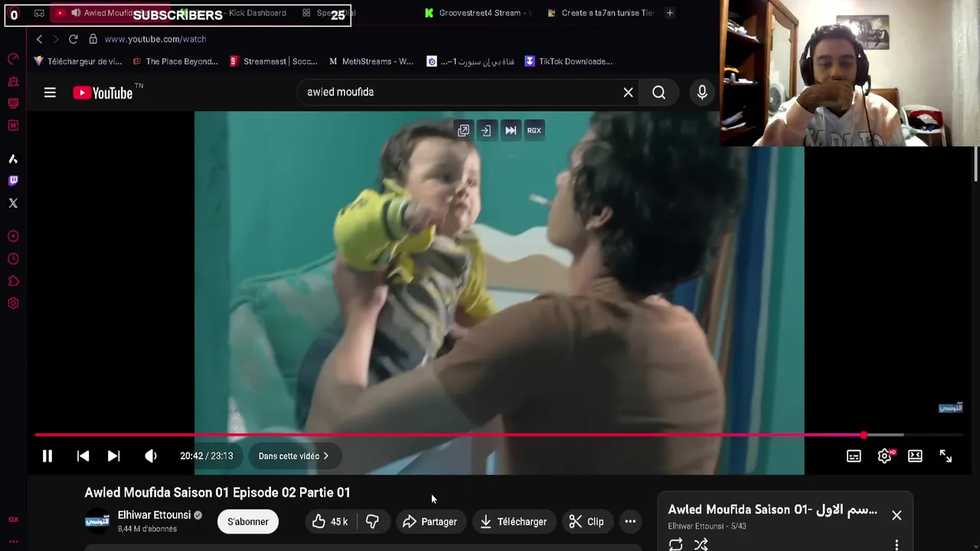Open 'The Place Beyond...' bookmark
Viewport: 980px width, 551px height.
[x=175, y=61]
